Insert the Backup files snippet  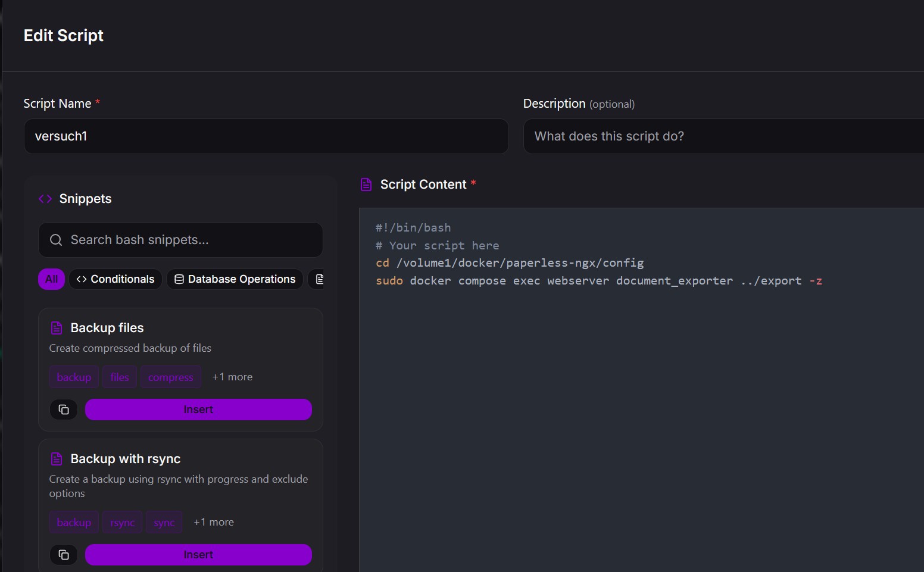(x=198, y=410)
